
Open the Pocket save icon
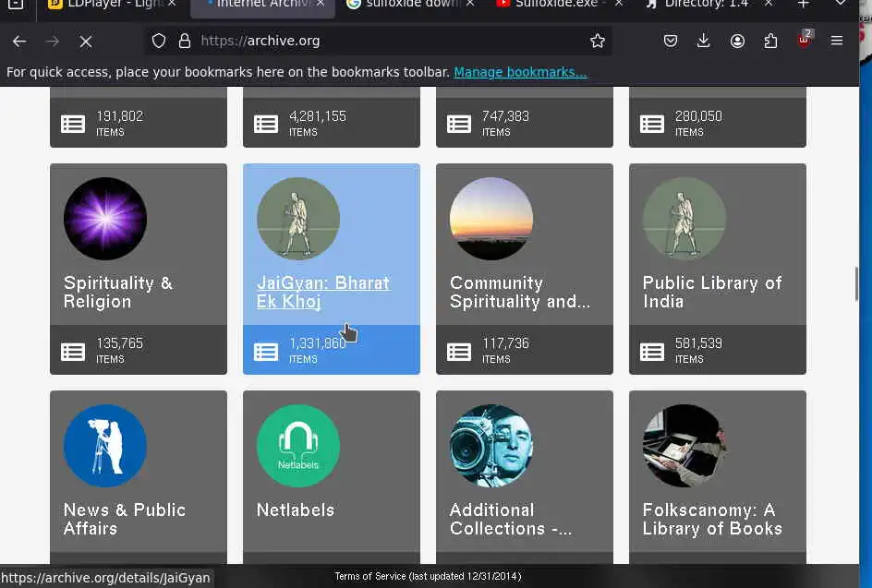pyautogui.click(x=670, y=41)
